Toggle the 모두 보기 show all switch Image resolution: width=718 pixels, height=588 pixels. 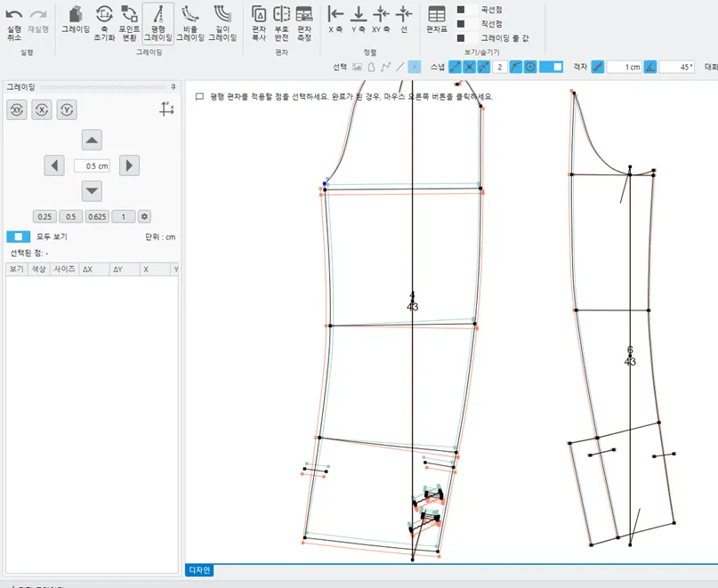18,237
